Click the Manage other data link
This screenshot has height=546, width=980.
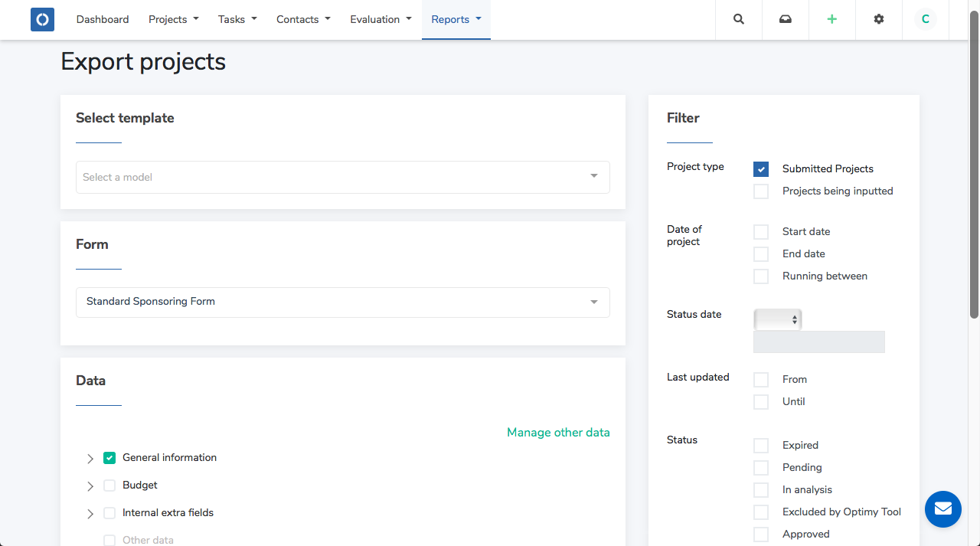click(558, 433)
